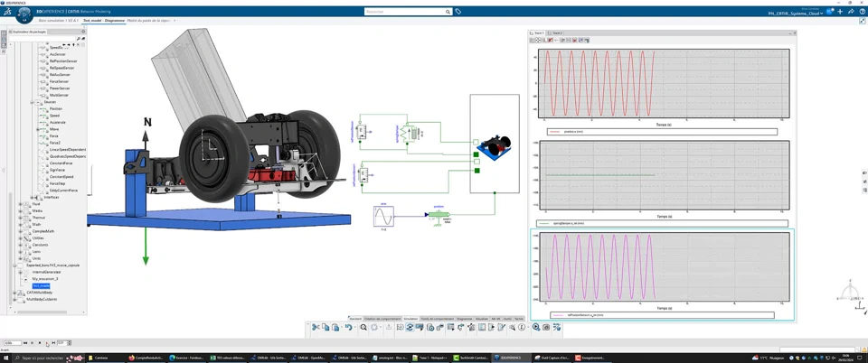Select the Test_model tree item
This screenshot has width=868, height=363.
(x=42, y=285)
